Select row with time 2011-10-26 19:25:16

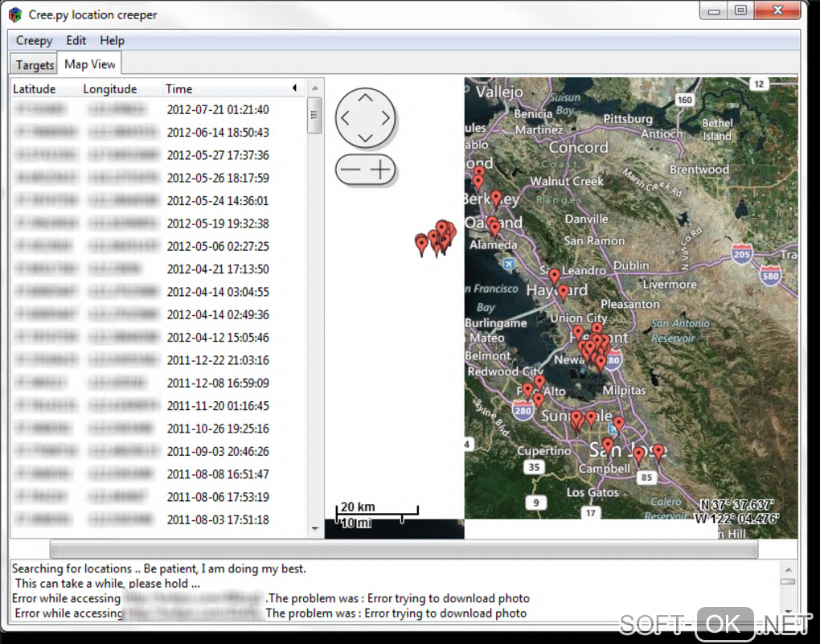[x=158, y=429]
